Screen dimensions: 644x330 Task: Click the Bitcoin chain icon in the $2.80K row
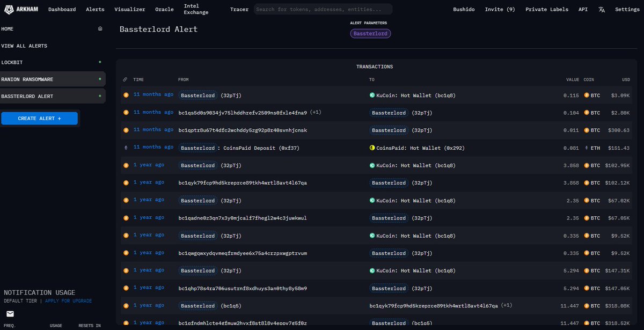126,113
